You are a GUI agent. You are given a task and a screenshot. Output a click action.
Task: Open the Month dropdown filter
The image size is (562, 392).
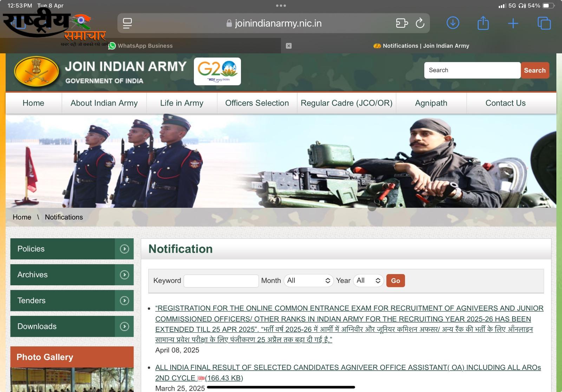[x=308, y=280]
